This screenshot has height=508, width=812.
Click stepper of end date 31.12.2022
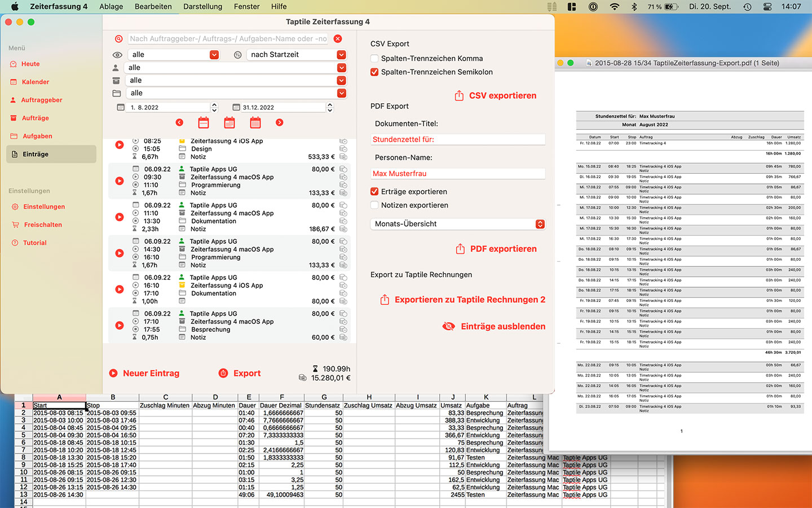(330, 107)
